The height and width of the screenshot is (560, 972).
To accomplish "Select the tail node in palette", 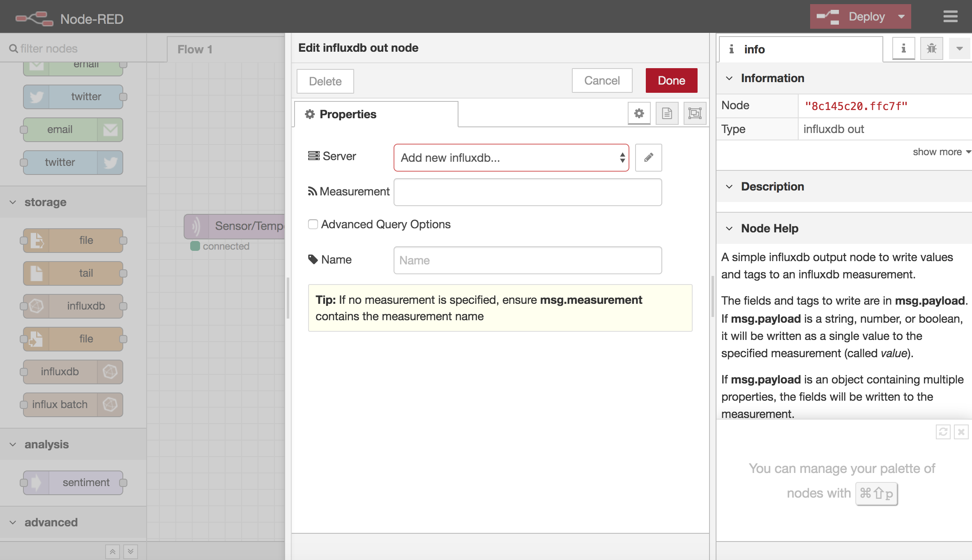I will (x=73, y=273).
